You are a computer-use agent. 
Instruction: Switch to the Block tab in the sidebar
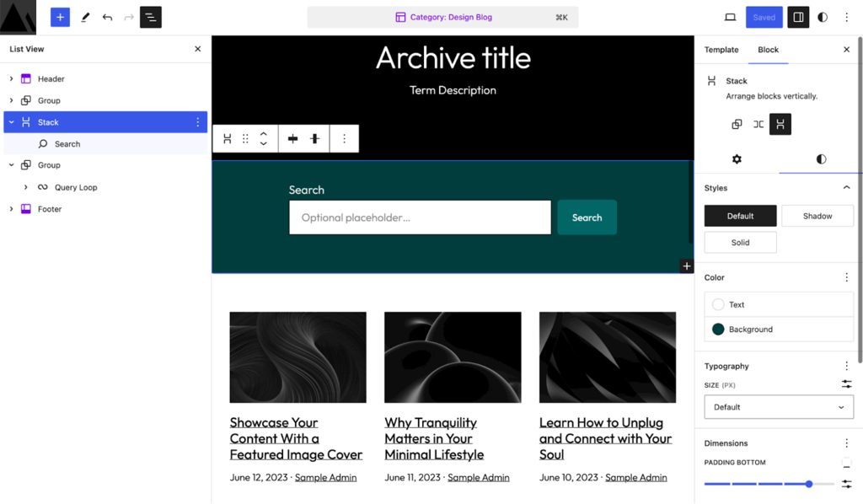coord(768,50)
